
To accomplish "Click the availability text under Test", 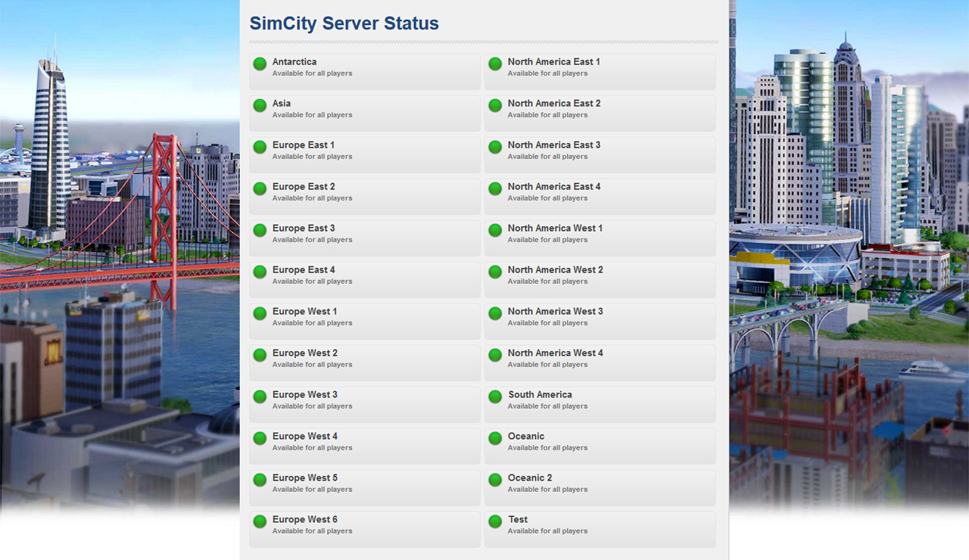I will 547,531.
